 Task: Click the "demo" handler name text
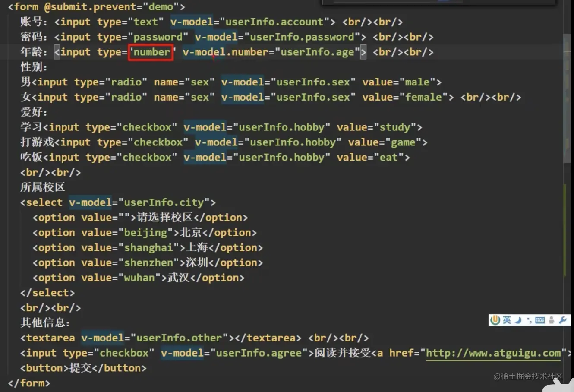tap(161, 7)
